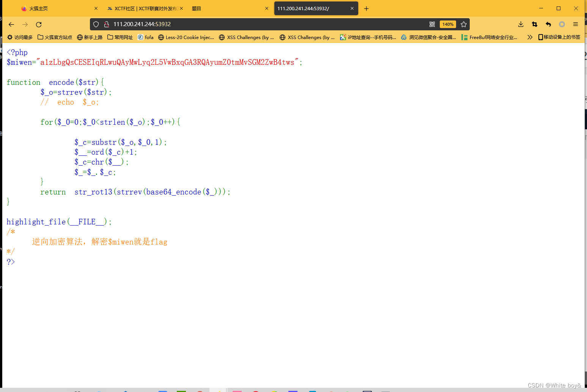Screen dimensions: 587x392
Task: Close the 题目 tab
Action: pos(267,8)
